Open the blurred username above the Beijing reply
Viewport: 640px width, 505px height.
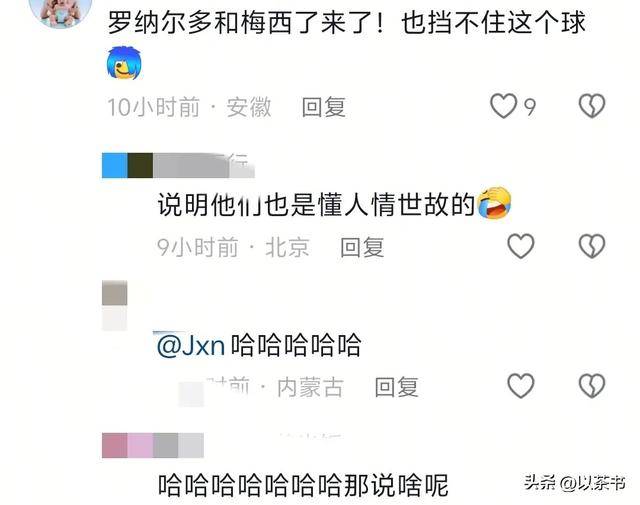pyautogui.click(x=178, y=165)
